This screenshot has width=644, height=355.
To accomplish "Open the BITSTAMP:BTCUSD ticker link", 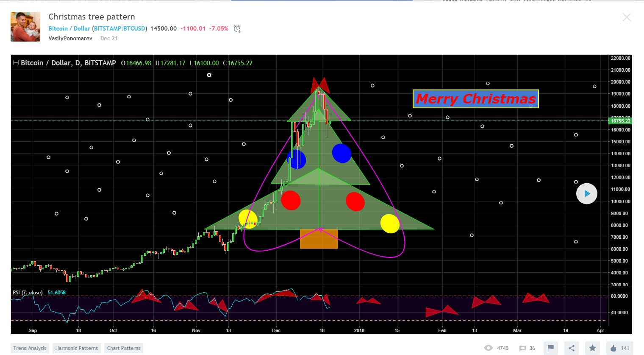I will click(x=119, y=28).
